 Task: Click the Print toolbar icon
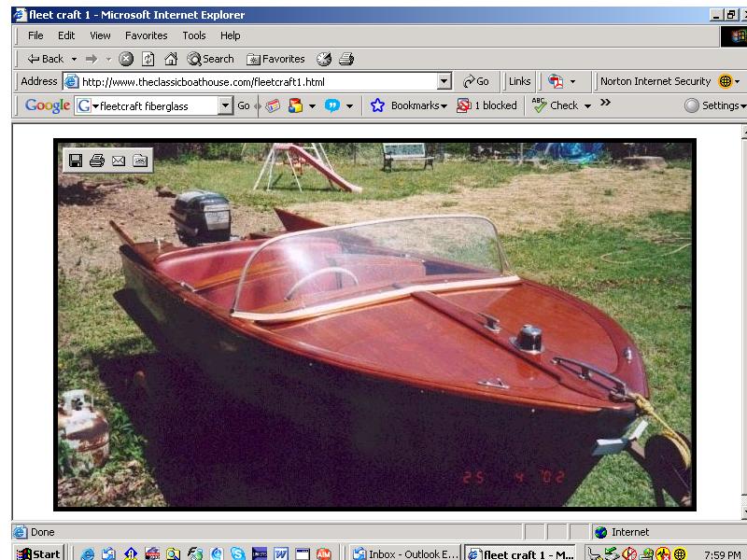346,59
